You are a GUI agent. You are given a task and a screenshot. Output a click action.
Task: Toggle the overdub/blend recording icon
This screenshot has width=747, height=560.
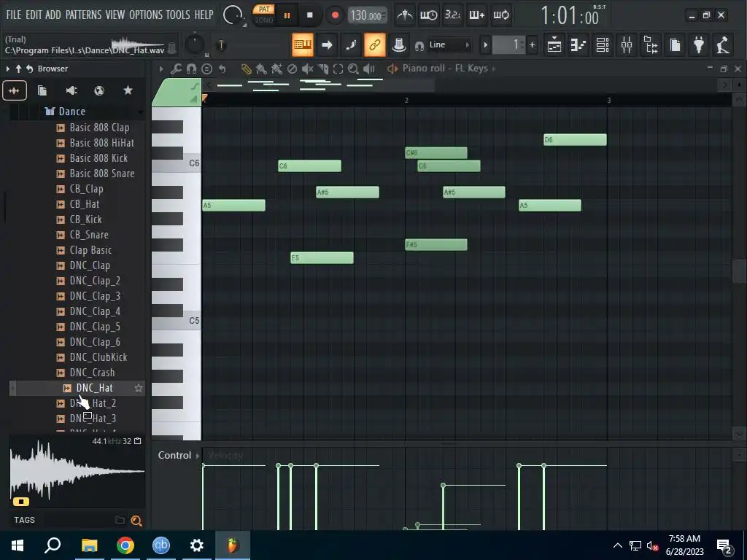click(x=476, y=15)
